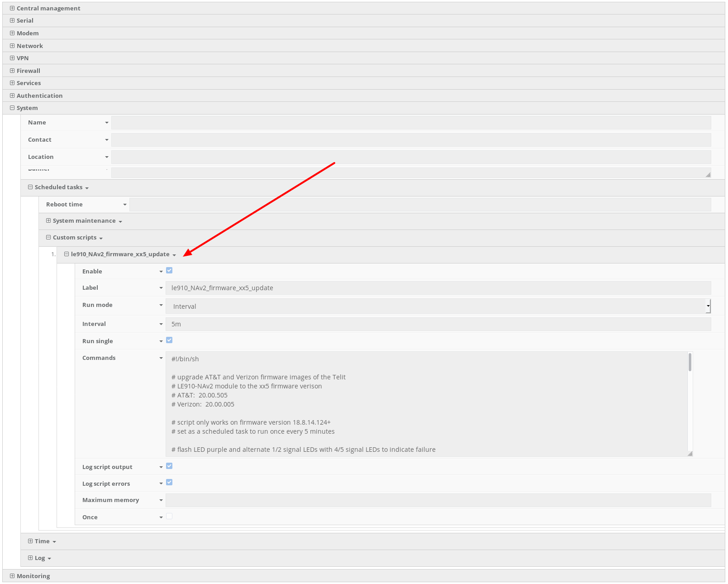
Task: Collapse the le910_NAv2_firmware_xx5_update entry minus icon
Action: coord(67,254)
